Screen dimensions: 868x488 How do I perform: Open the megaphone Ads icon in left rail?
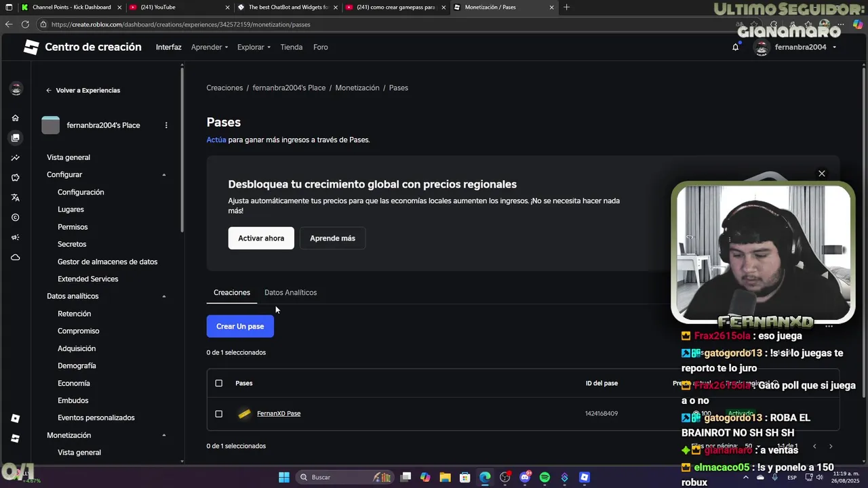(x=15, y=237)
